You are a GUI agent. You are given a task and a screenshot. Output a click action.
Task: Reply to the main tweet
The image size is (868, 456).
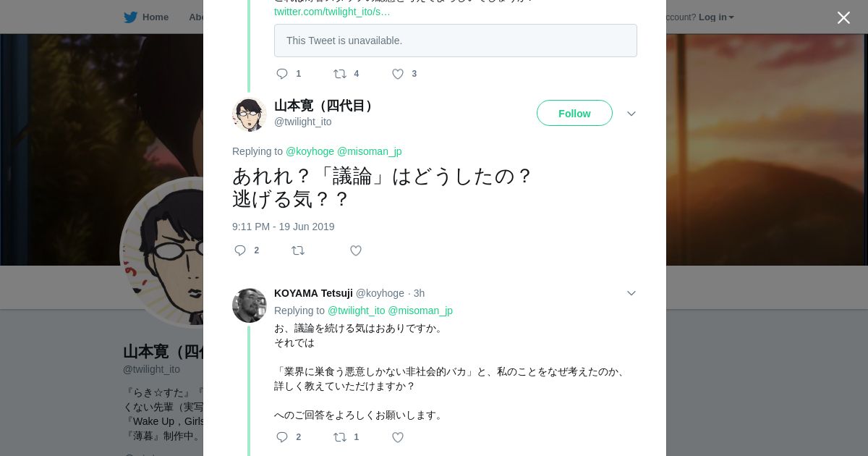241,250
